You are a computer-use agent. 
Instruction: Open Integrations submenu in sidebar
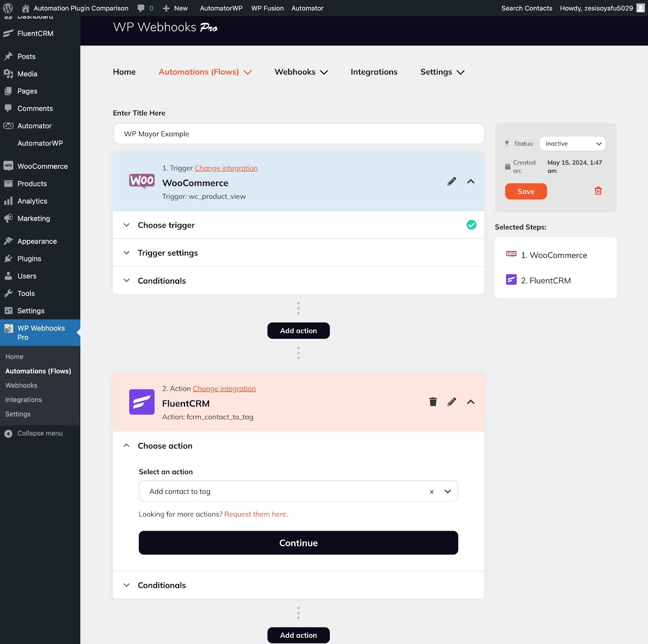[23, 400]
